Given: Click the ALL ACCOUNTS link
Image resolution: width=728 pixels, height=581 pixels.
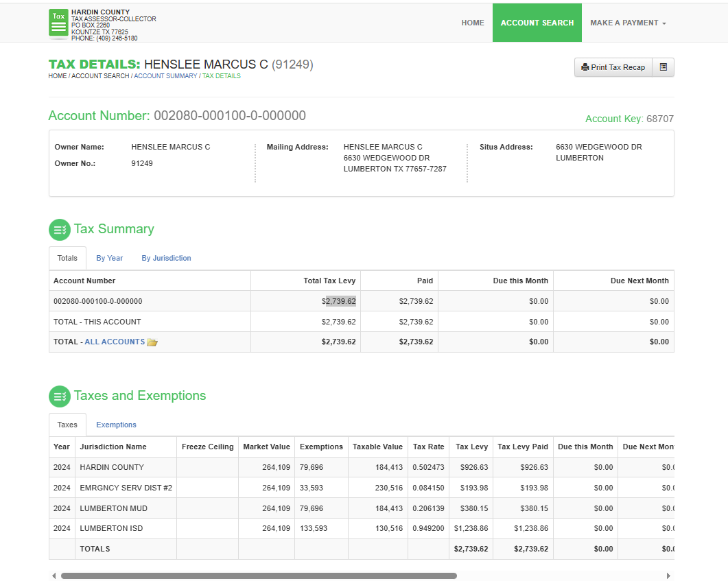Looking at the screenshot, I should tap(115, 342).
